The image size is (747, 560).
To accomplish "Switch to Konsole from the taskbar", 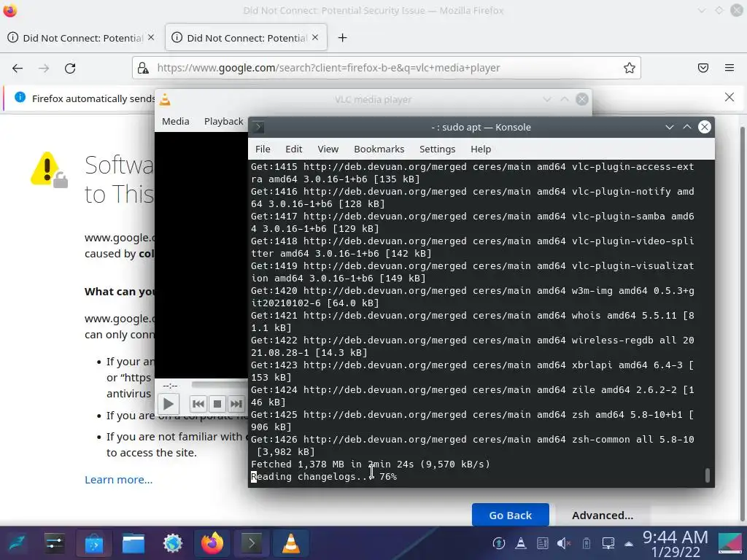I will 251,543.
